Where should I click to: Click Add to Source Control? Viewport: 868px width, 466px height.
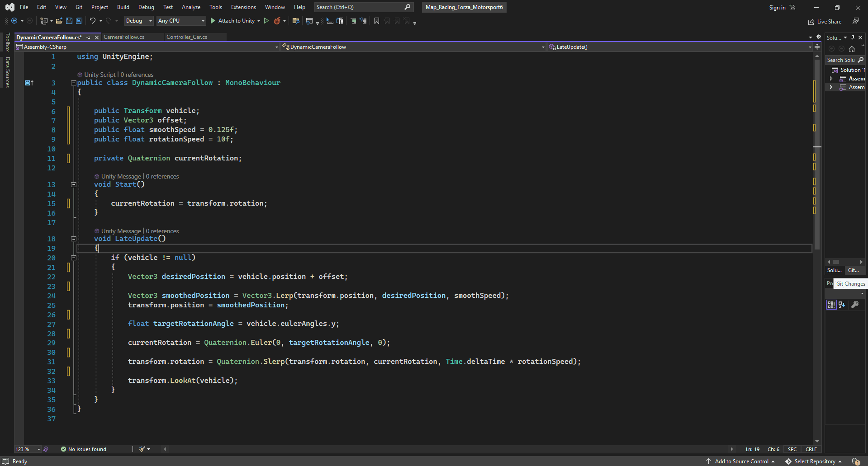coord(741,461)
